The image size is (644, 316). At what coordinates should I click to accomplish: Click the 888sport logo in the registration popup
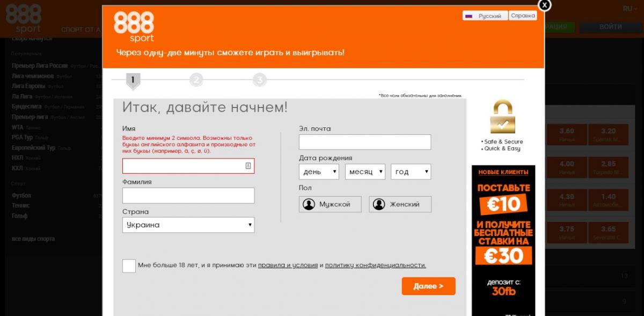(134, 27)
